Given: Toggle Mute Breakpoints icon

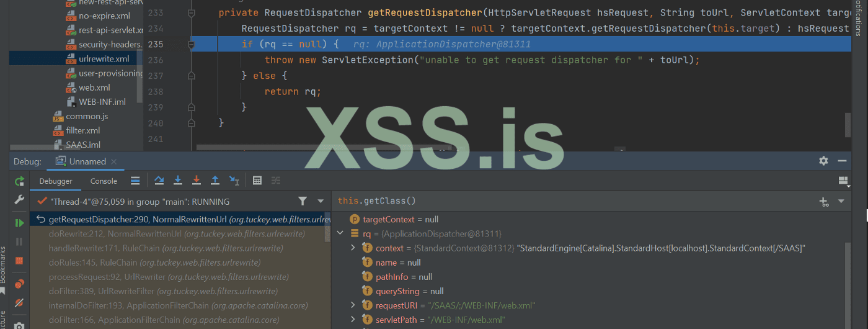Looking at the screenshot, I should click(x=19, y=303).
